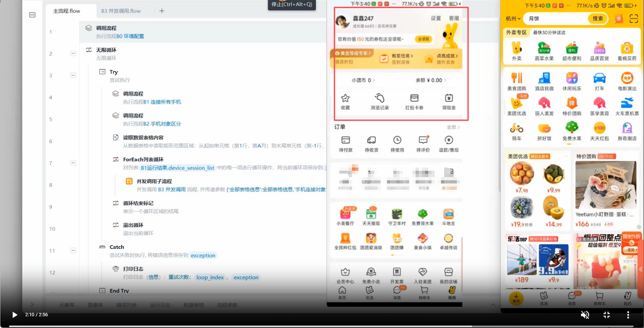
Task: Open the scan icon beside 搜索
Action: tap(634, 19)
